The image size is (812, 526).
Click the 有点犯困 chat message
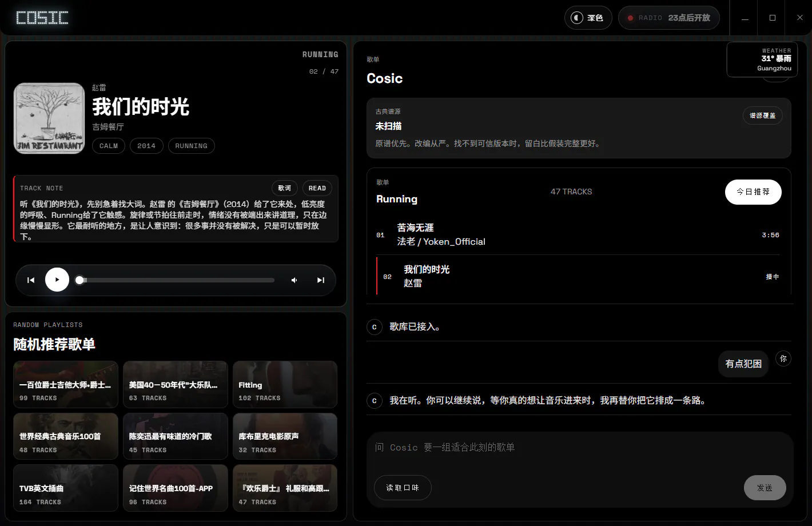tap(743, 364)
